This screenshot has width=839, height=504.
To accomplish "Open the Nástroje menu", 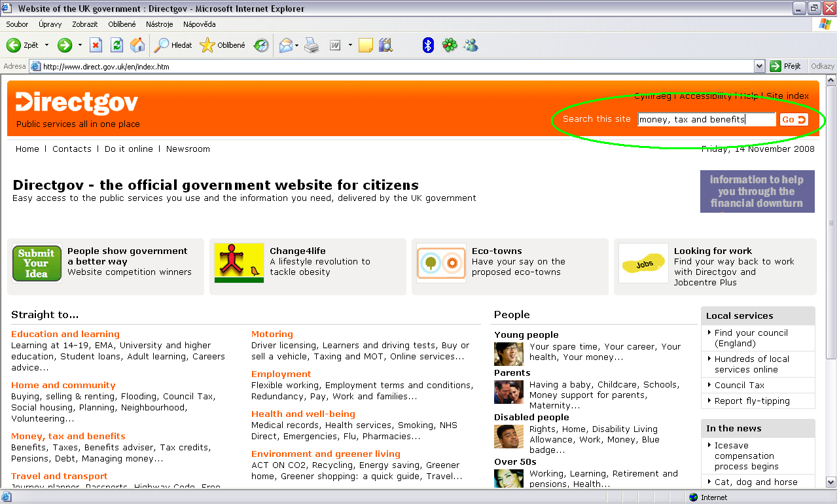I will [160, 24].
